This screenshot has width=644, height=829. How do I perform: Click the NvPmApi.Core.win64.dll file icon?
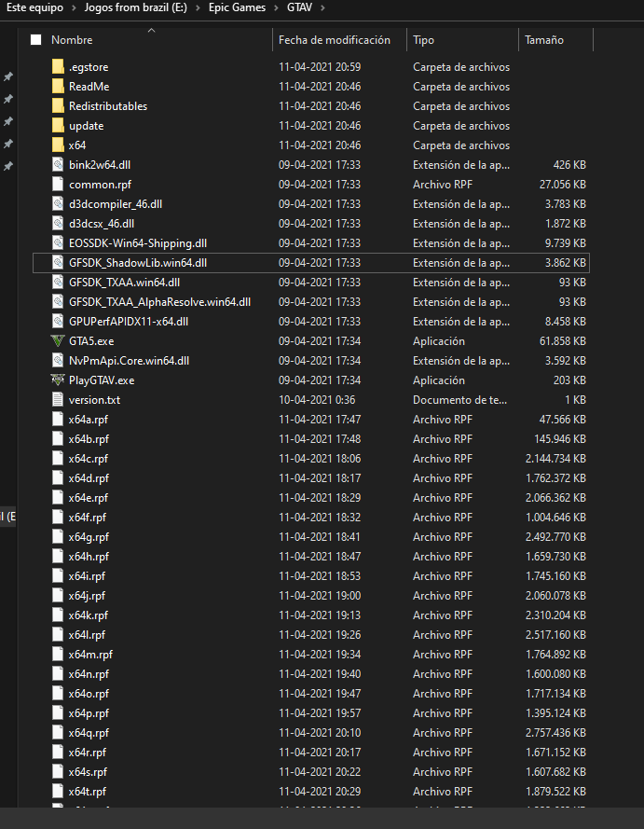tap(58, 361)
